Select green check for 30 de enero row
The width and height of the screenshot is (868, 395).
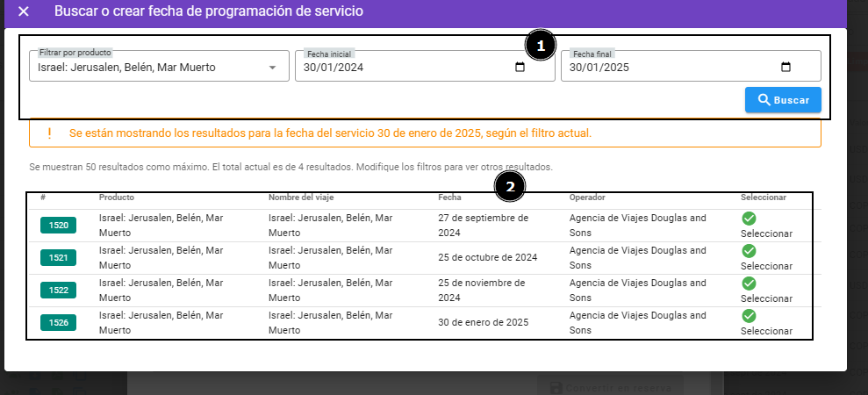749,316
